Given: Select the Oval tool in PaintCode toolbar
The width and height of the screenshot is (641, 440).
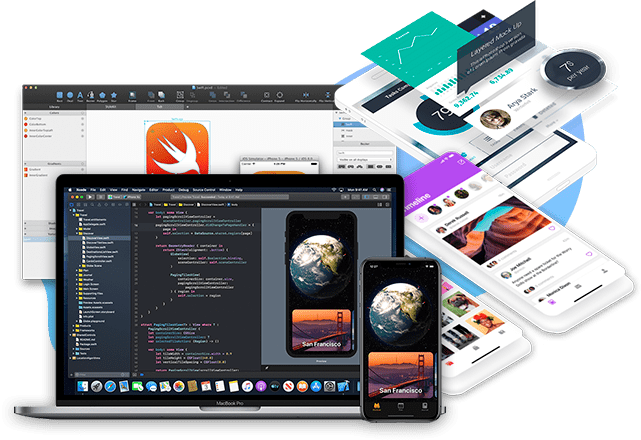Looking at the screenshot, I should point(70,95).
